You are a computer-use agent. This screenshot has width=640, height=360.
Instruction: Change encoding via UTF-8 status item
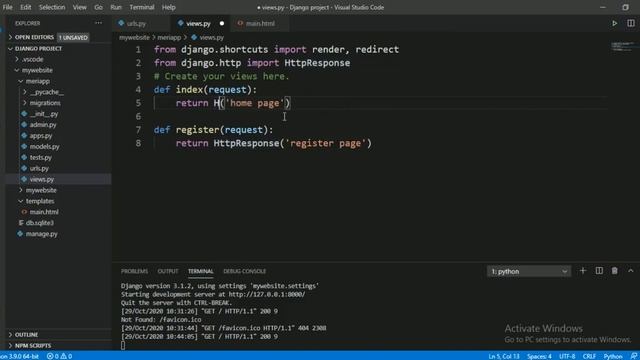(567, 356)
